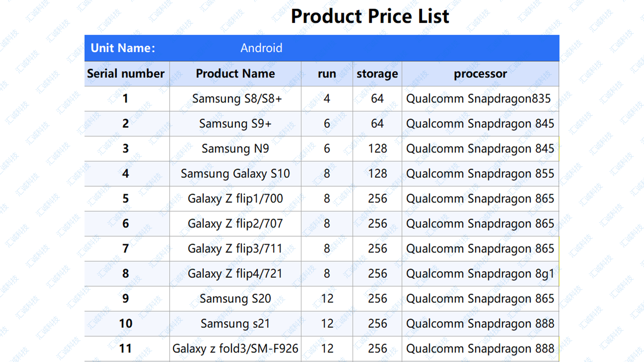This screenshot has width=644, height=362.
Task: Click the storage column header
Action: click(377, 74)
